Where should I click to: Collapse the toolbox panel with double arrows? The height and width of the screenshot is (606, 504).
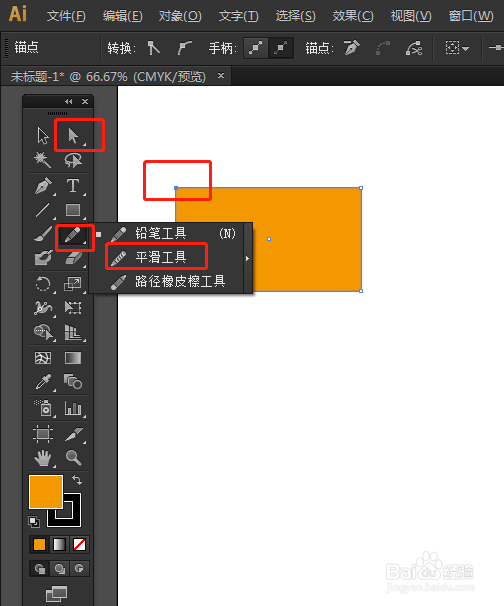pyautogui.click(x=68, y=102)
